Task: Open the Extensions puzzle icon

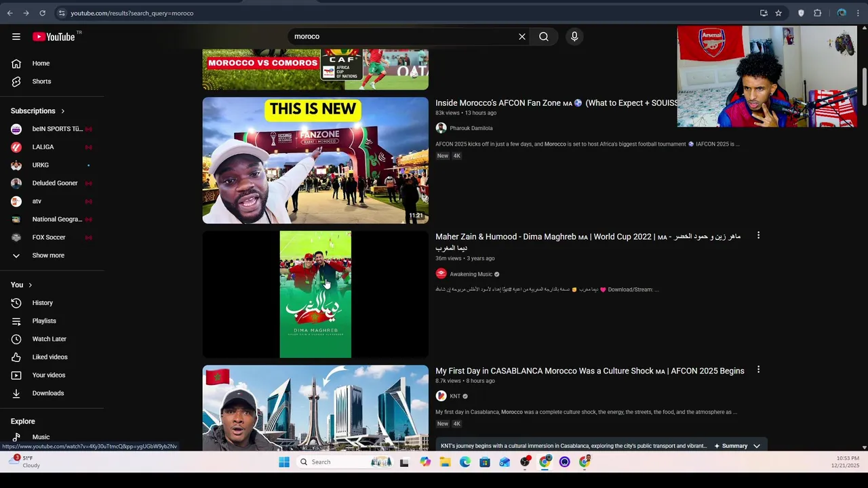Action: tap(818, 13)
